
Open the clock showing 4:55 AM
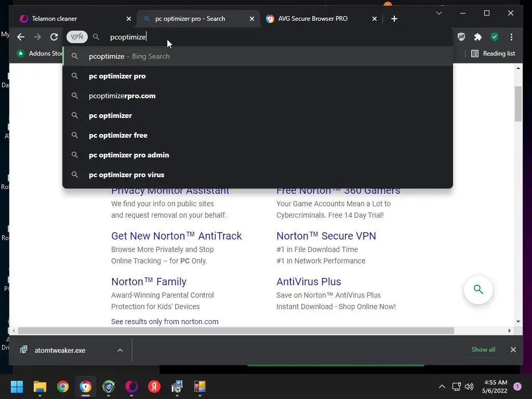495,387
